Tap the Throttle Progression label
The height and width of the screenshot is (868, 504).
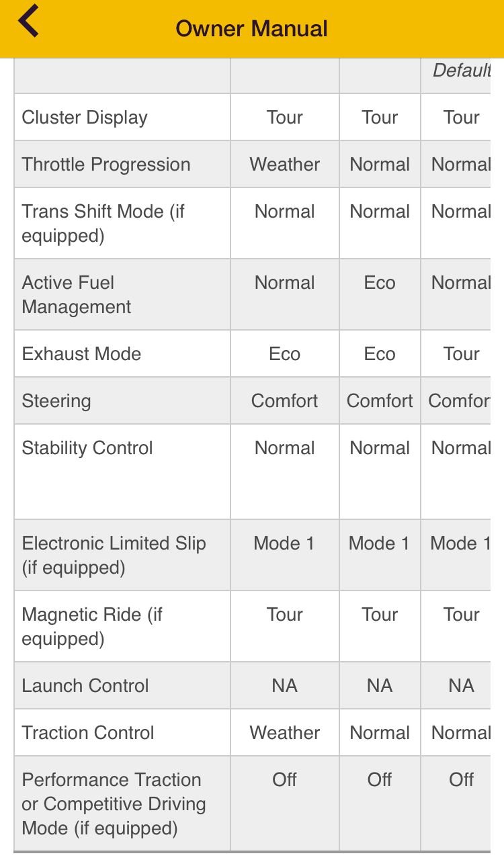pos(106,164)
